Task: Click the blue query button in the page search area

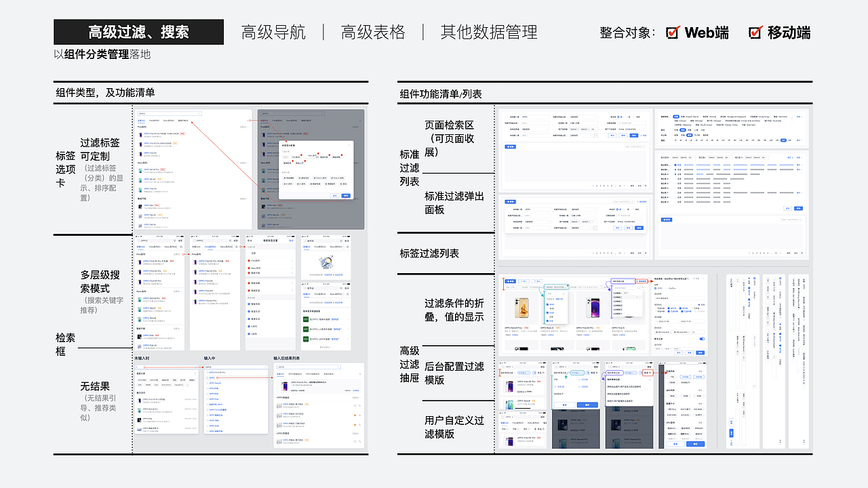Action: 633,135
